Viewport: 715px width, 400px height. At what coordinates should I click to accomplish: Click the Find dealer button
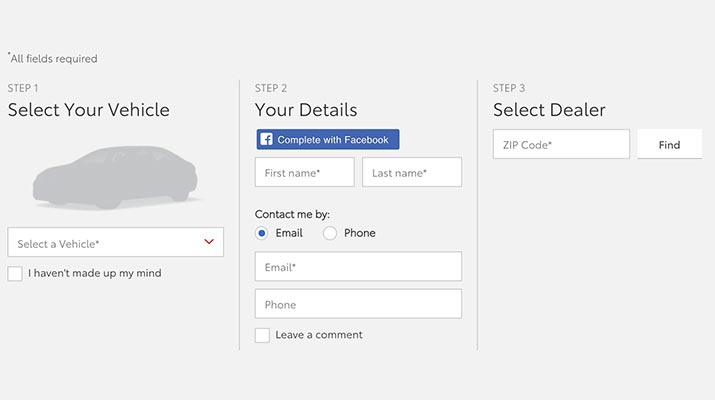pos(669,144)
